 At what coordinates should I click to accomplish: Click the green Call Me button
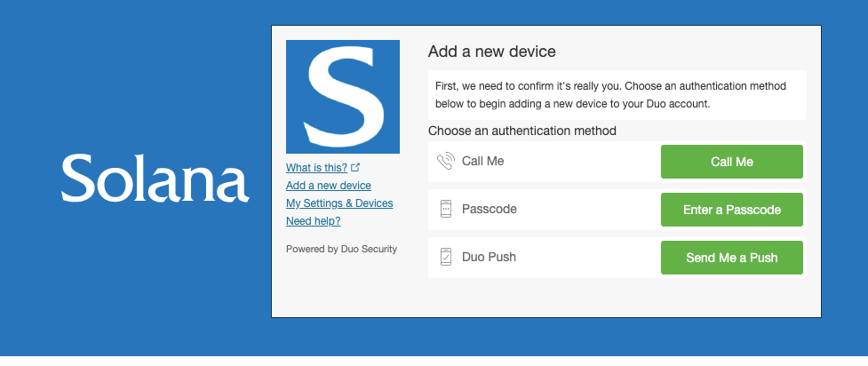[x=731, y=162]
